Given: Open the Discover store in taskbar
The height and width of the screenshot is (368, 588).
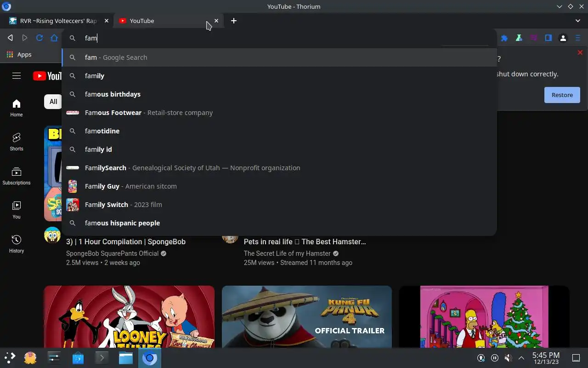Looking at the screenshot, I should coord(78,358).
